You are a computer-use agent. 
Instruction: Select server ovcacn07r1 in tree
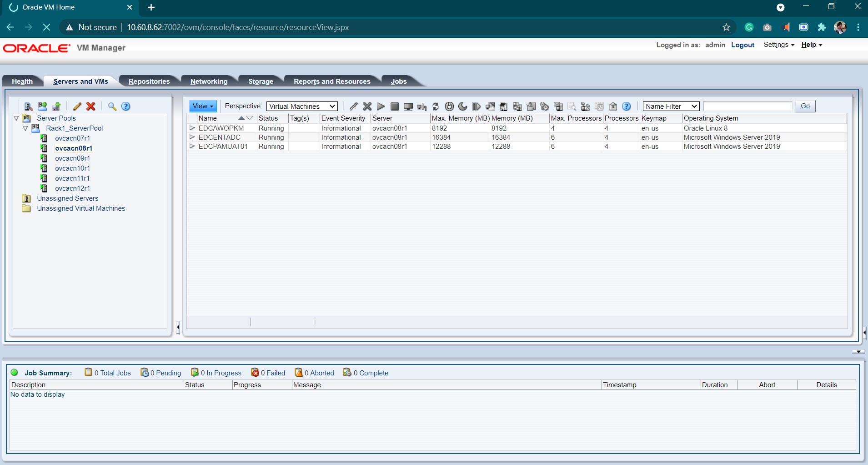[72, 138]
